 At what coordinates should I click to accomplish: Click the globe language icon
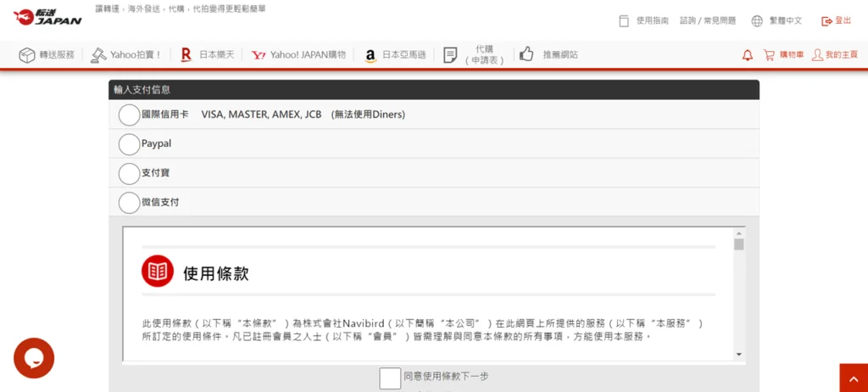(757, 21)
